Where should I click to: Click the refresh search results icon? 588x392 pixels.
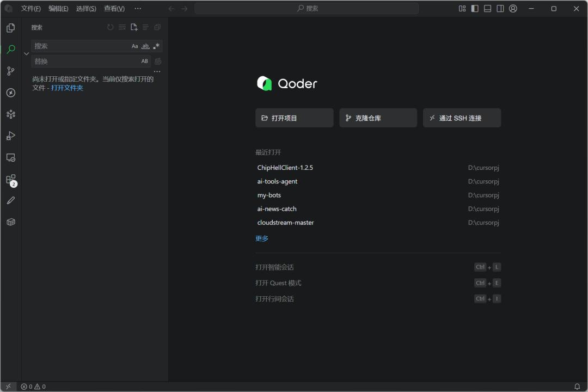111,27
